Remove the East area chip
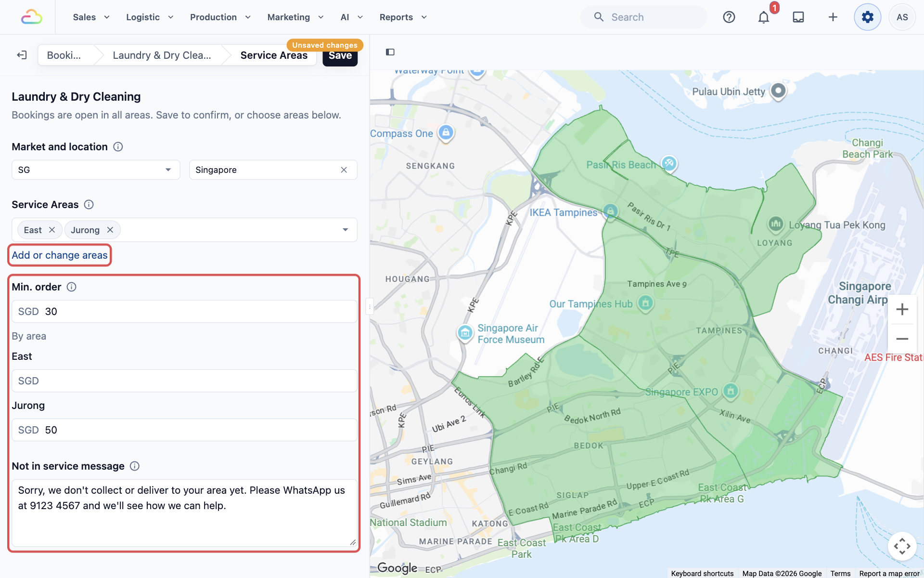Screen dimensions: 924x578 point(52,230)
